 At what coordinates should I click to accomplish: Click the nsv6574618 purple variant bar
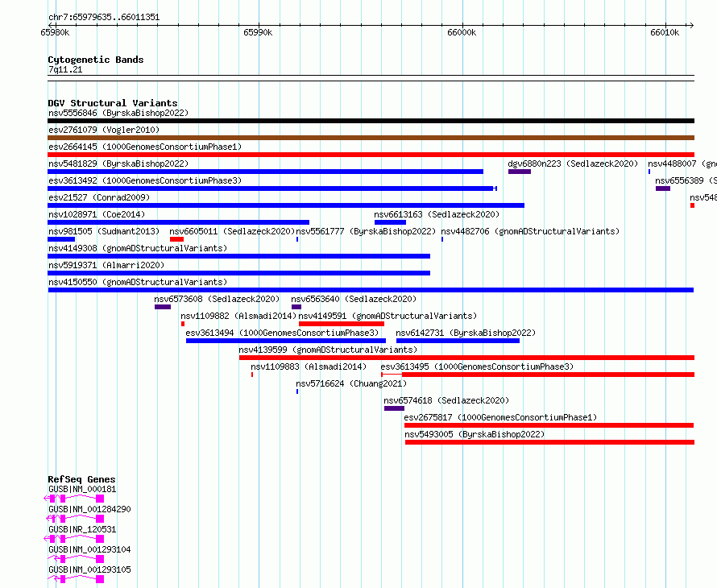[394, 408]
